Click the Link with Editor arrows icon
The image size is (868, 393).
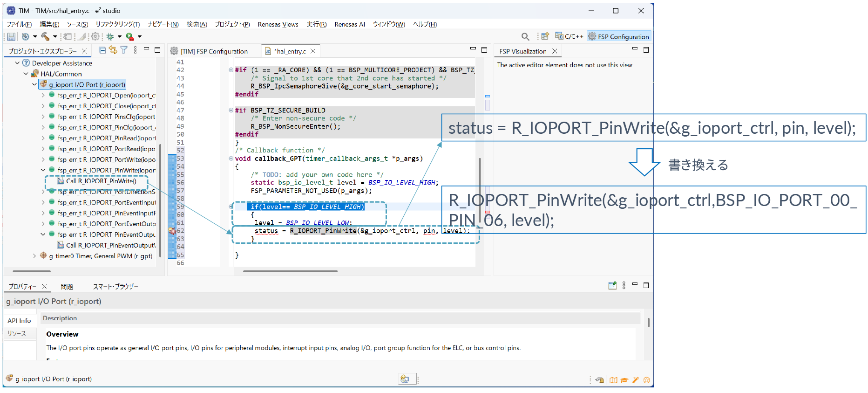click(113, 50)
